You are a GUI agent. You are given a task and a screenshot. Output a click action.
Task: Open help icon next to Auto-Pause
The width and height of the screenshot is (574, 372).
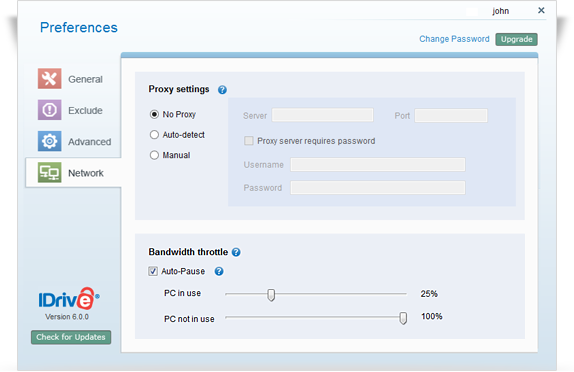point(219,271)
